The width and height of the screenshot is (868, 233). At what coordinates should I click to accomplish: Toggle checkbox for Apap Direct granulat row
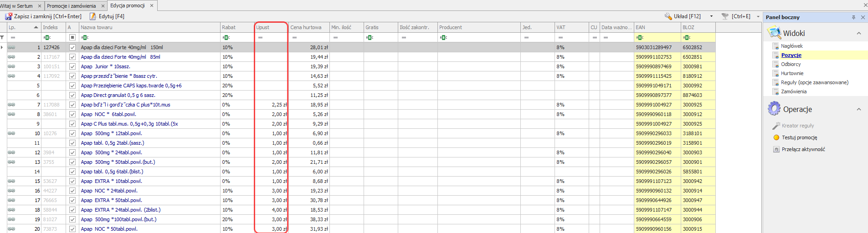tap(72, 95)
